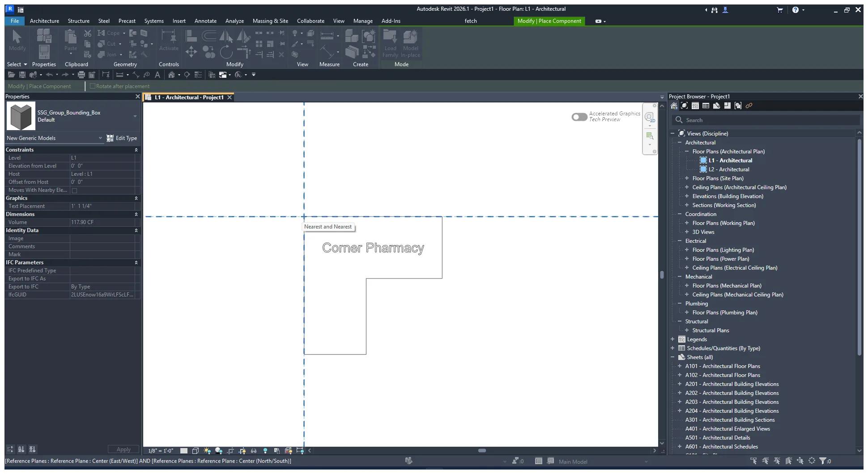Select the Move tool in the ribbon
The width and height of the screenshot is (868, 474).
[191, 52]
